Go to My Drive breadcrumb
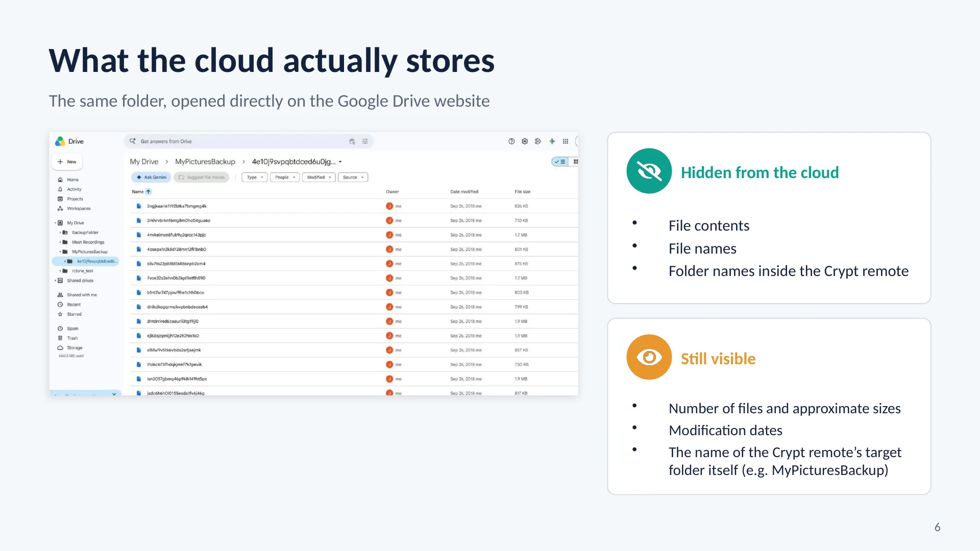This screenshot has width=980, height=551. coord(144,162)
